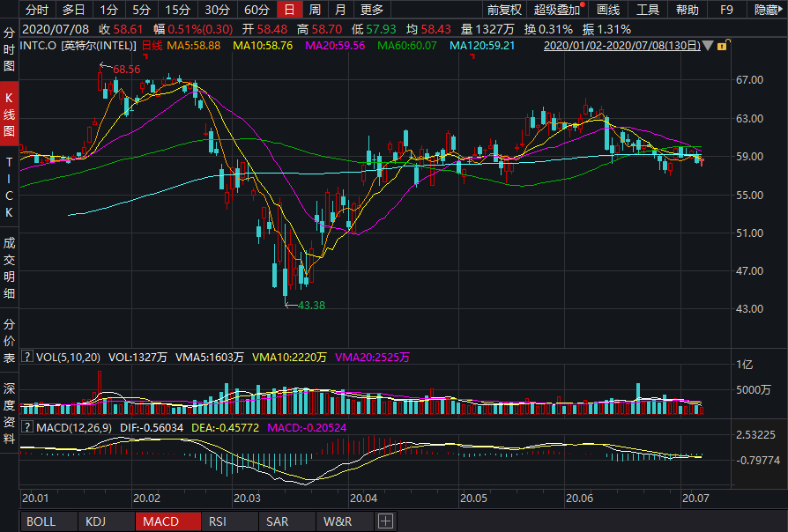Viewport: 788px width, 532px height.
Task: Click the 隐藏 hide button
Action: pos(767,10)
